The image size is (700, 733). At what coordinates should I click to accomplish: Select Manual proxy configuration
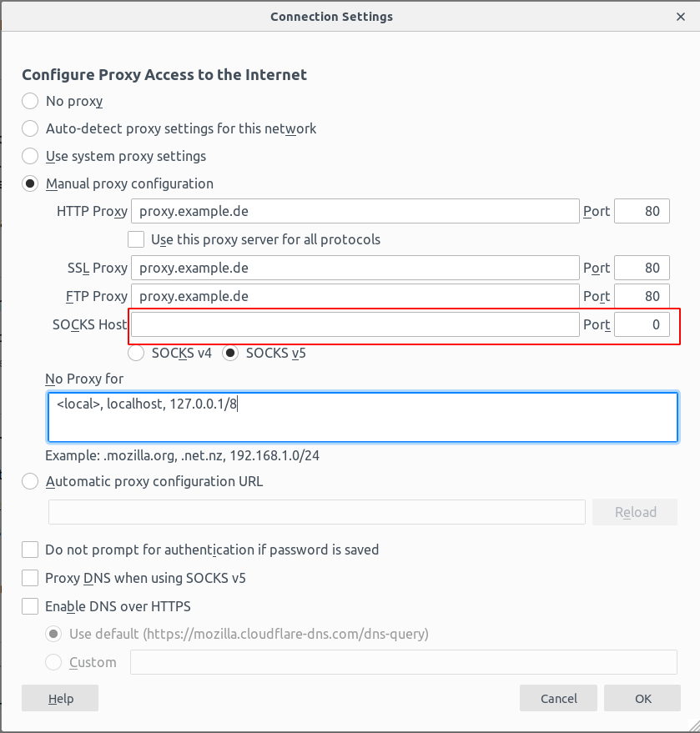coord(30,183)
